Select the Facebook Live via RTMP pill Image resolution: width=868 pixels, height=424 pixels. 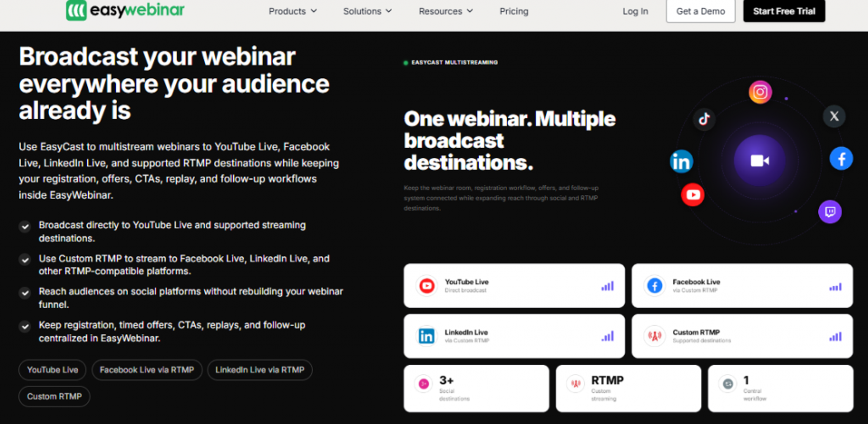147,370
